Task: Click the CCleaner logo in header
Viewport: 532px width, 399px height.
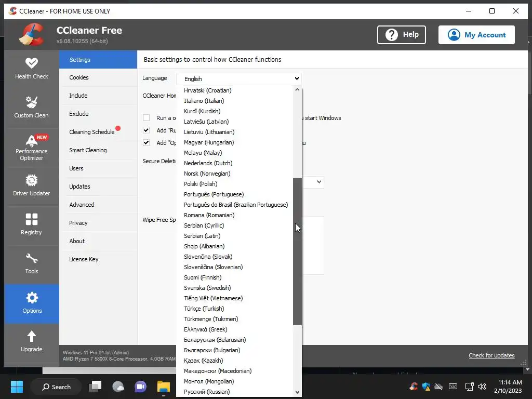Action: click(x=31, y=34)
